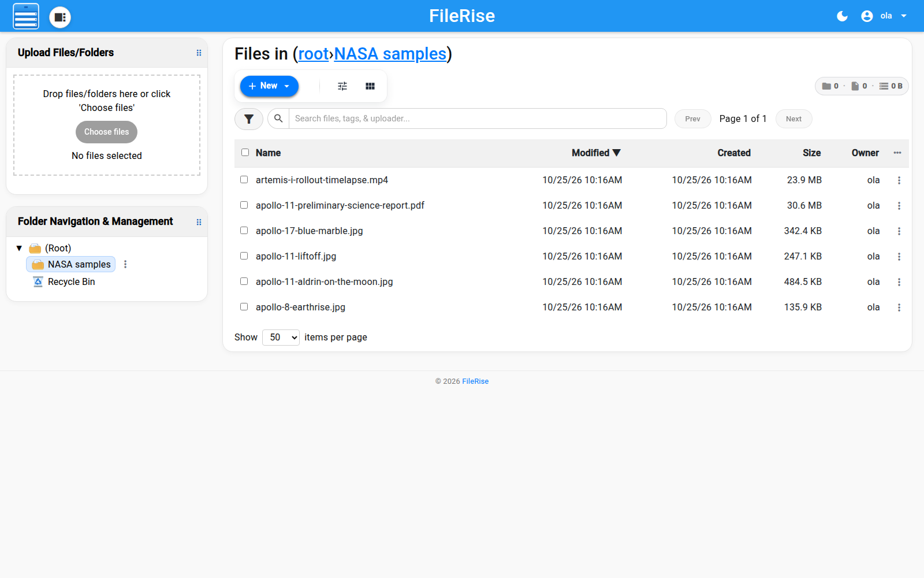Click Folder Navigation panel drag handle

click(199, 222)
